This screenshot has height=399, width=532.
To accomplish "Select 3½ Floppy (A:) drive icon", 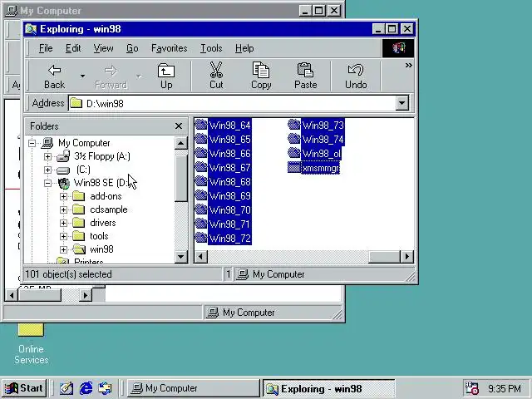I will point(63,156).
